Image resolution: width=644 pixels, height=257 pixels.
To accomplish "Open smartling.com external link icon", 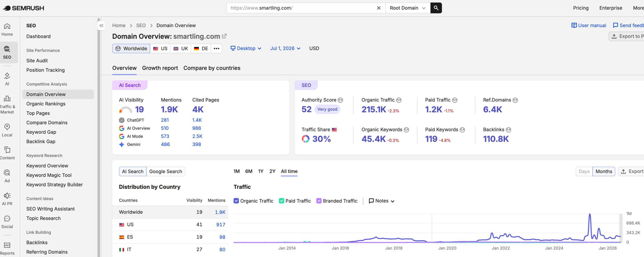I will (x=224, y=36).
